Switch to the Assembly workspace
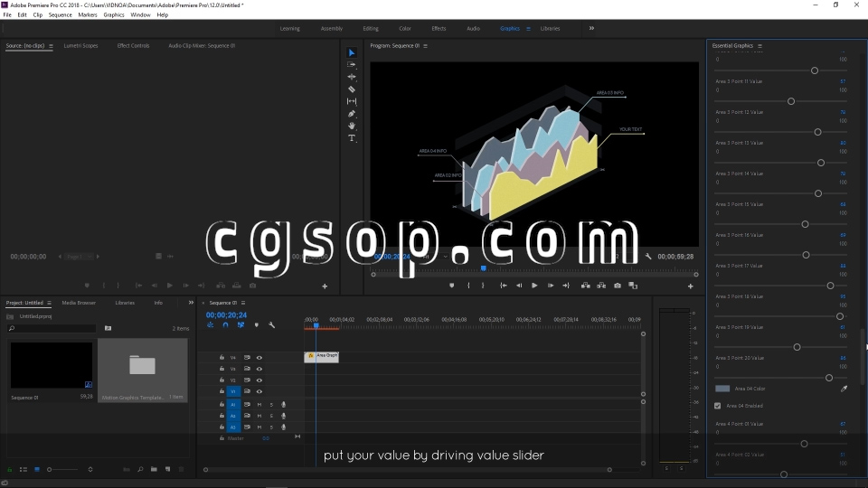The width and height of the screenshot is (868, 488). (x=332, y=28)
